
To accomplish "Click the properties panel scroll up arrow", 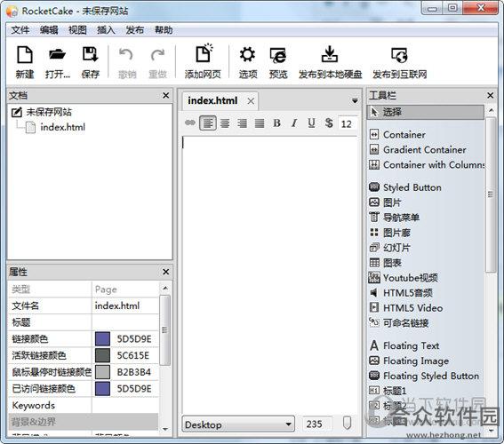I will 165,288.
